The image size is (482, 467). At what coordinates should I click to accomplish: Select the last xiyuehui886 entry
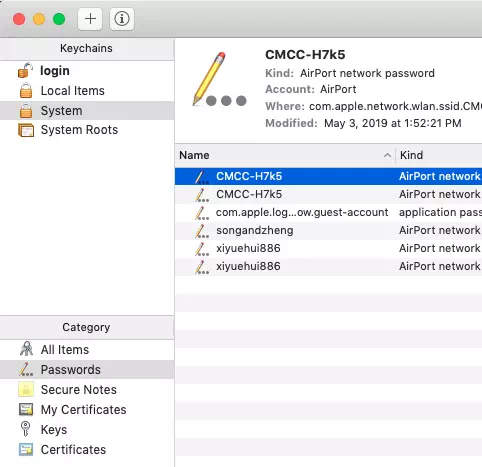pos(328,266)
